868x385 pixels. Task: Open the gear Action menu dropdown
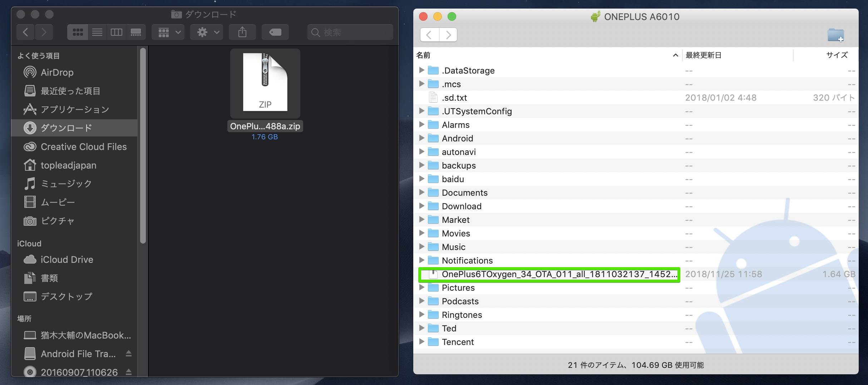[x=207, y=32]
